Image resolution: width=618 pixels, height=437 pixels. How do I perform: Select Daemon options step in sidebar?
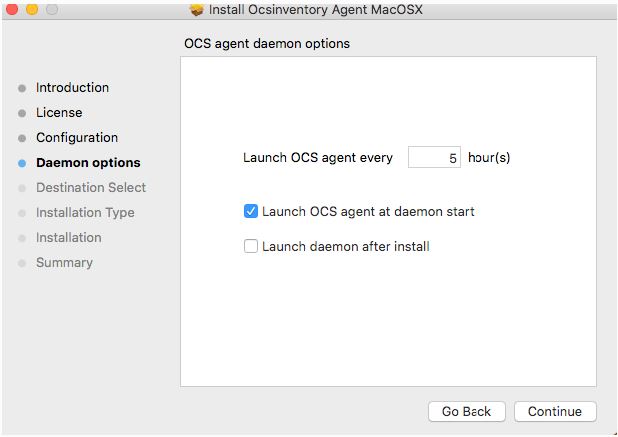tap(88, 163)
